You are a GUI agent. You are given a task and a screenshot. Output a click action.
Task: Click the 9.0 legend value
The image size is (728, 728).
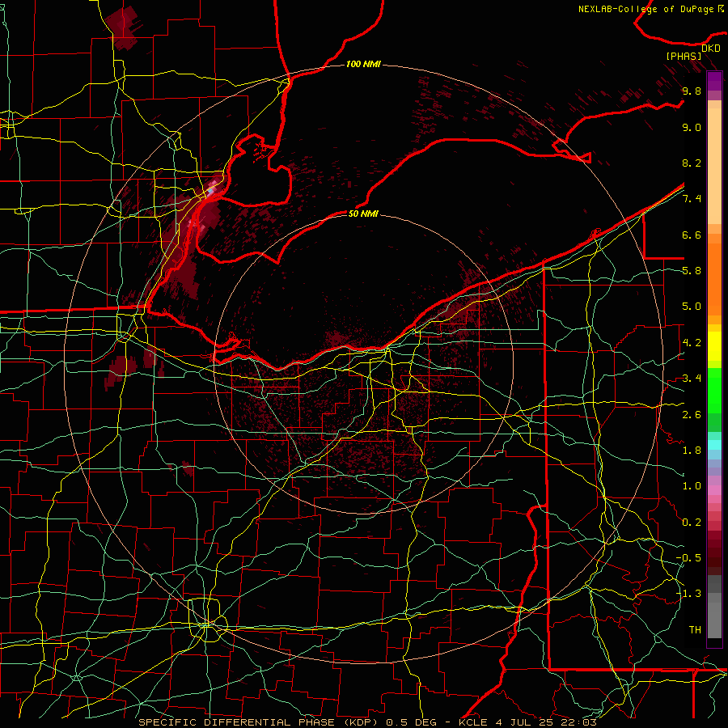point(692,127)
